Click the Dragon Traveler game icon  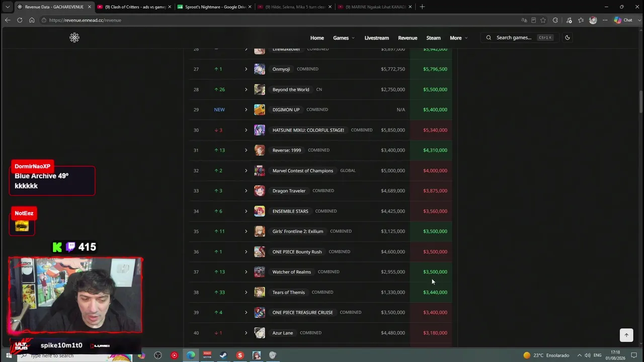[x=260, y=191]
